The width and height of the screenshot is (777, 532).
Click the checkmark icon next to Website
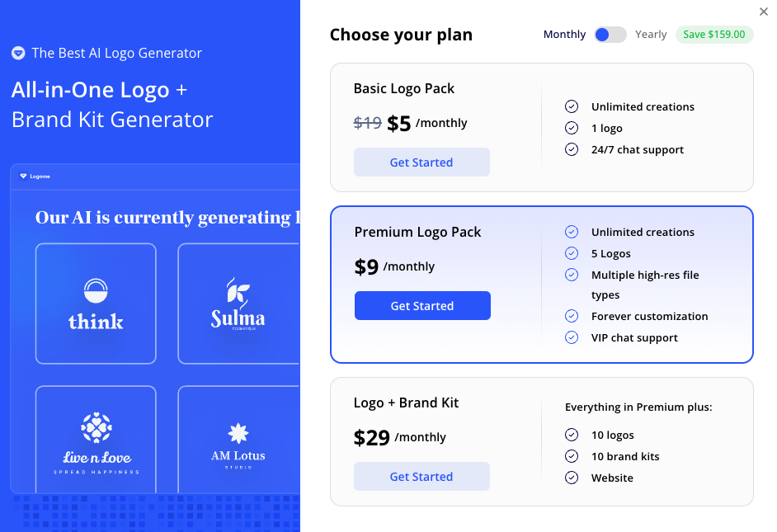pyautogui.click(x=571, y=478)
